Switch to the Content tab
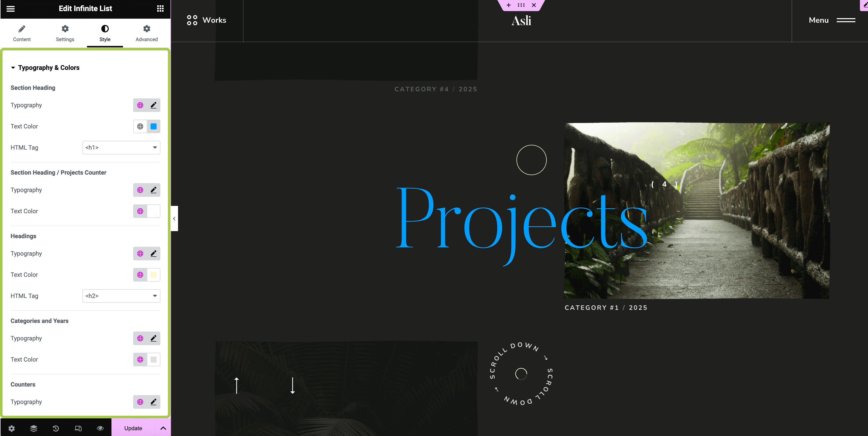The image size is (868, 436). point(22,33)
